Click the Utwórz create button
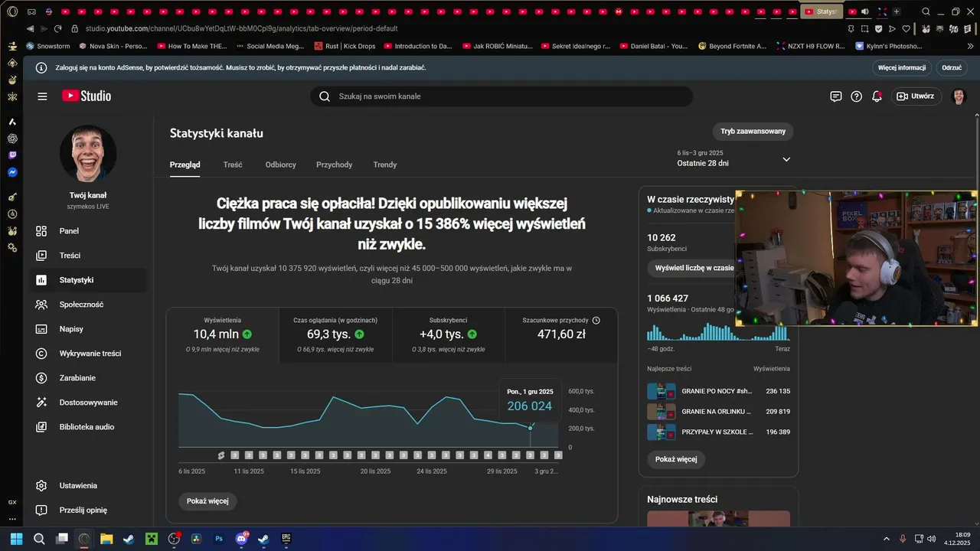 pos(916,96)
